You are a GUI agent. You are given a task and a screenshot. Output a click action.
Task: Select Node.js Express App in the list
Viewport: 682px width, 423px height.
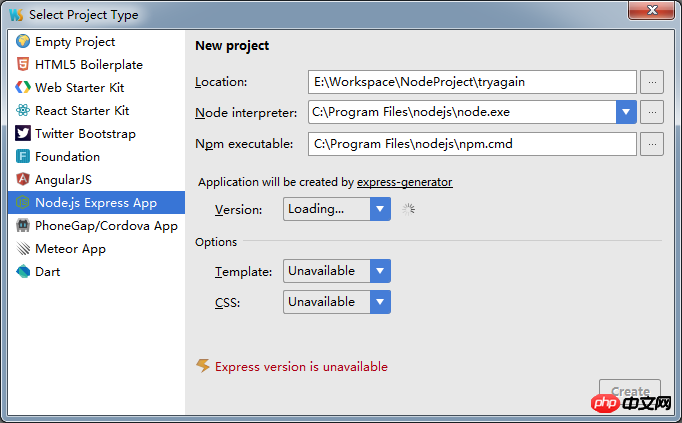[96, 203]
